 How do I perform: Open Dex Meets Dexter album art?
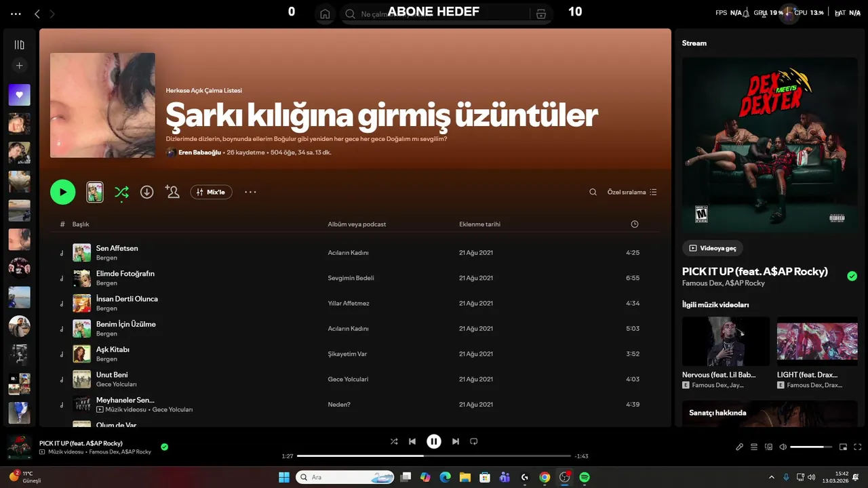[770, 144]
